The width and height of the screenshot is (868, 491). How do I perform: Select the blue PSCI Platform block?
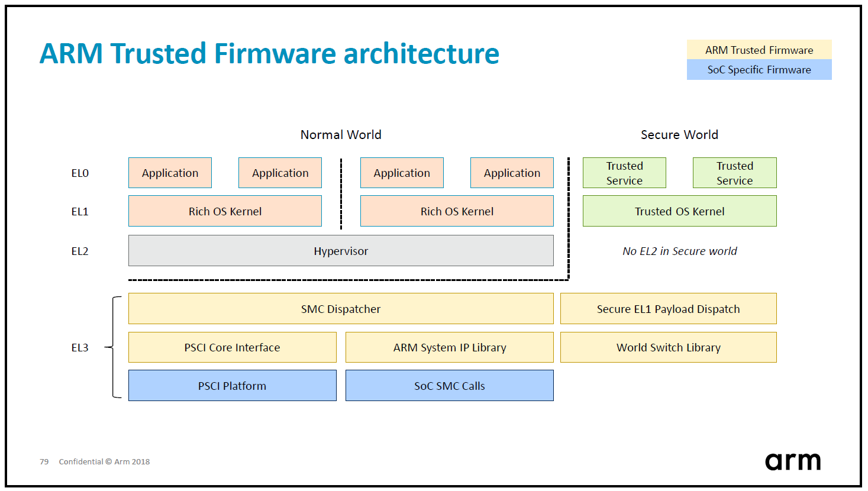pyautogui.click(x=232, y=386)
